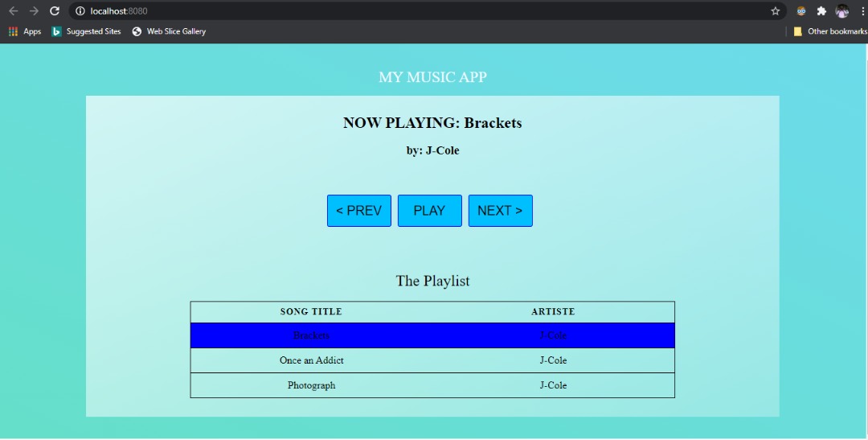Select Once an Addict in the playlist
The height and width of the screenshot is (440, 868).
click(x=312, y=360)
